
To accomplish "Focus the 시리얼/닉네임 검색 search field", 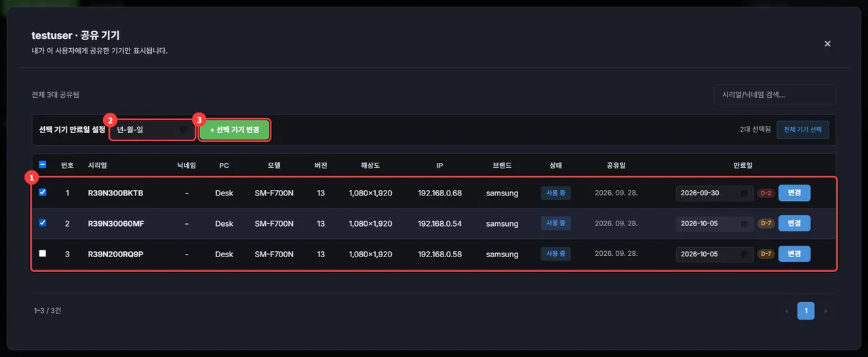I will click(774, 95).
